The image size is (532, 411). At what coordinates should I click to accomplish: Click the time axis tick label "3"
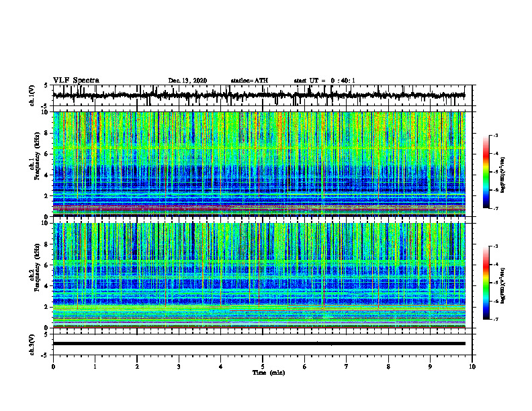tap(179, 367)
